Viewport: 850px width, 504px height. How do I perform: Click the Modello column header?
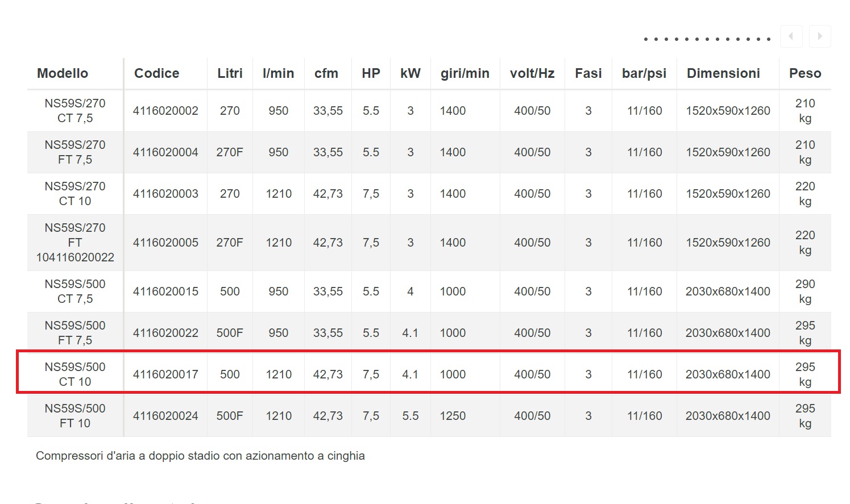tap(63, 73)
